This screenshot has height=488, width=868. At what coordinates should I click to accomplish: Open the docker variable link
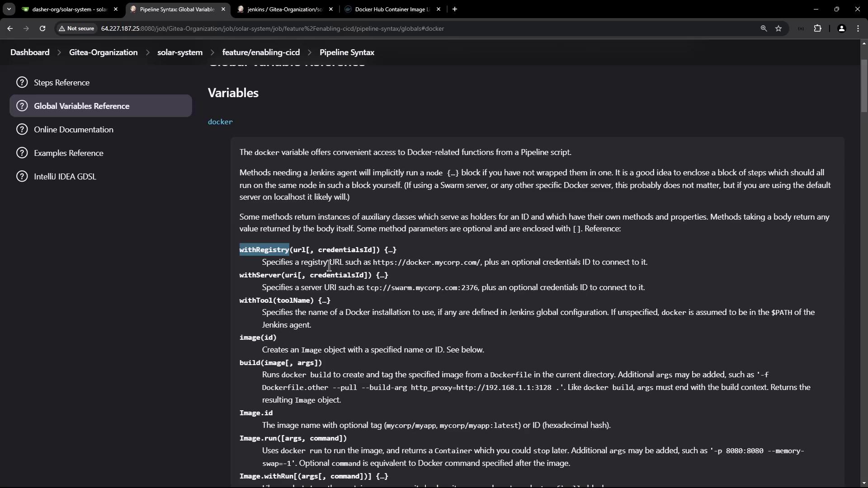tap(220, 122)
